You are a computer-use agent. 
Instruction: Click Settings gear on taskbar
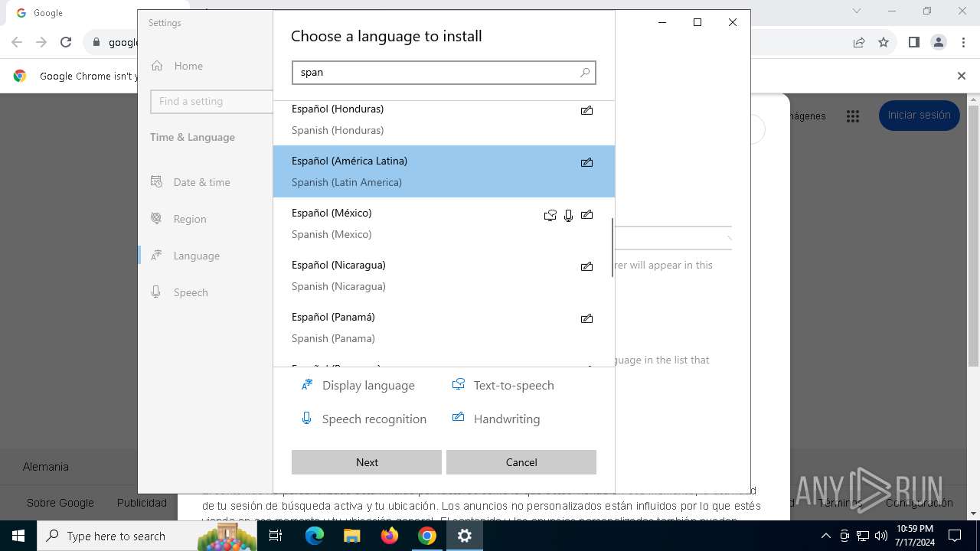coord(465,536)
